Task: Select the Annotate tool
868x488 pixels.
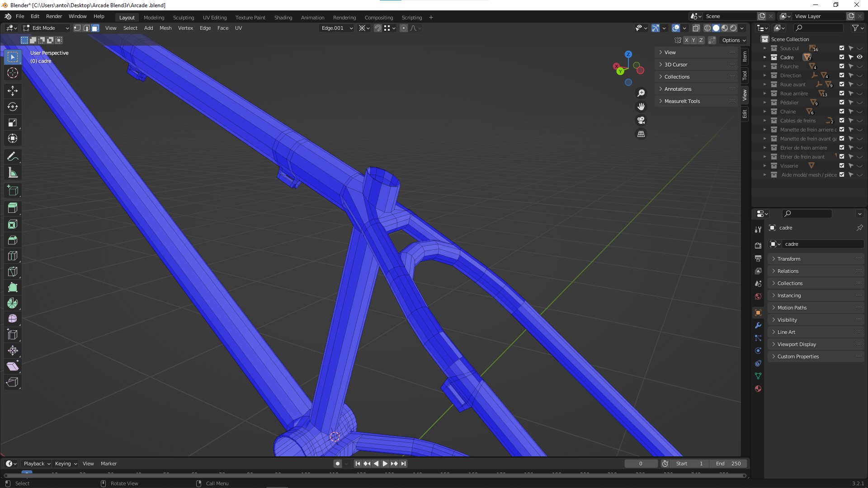Action: click(13, 157)
